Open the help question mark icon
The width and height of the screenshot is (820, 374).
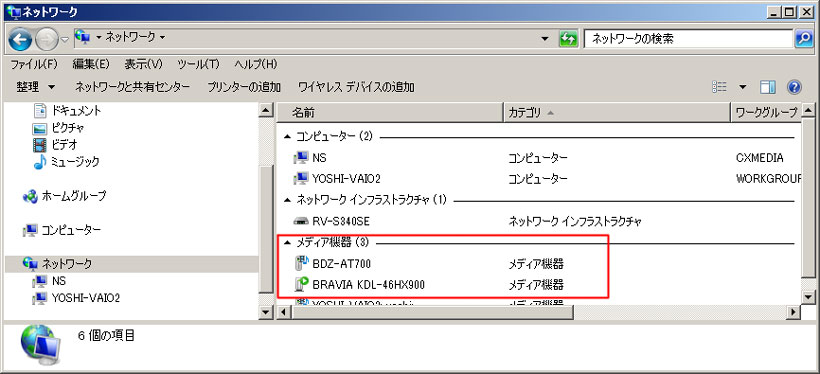[794, 87]
